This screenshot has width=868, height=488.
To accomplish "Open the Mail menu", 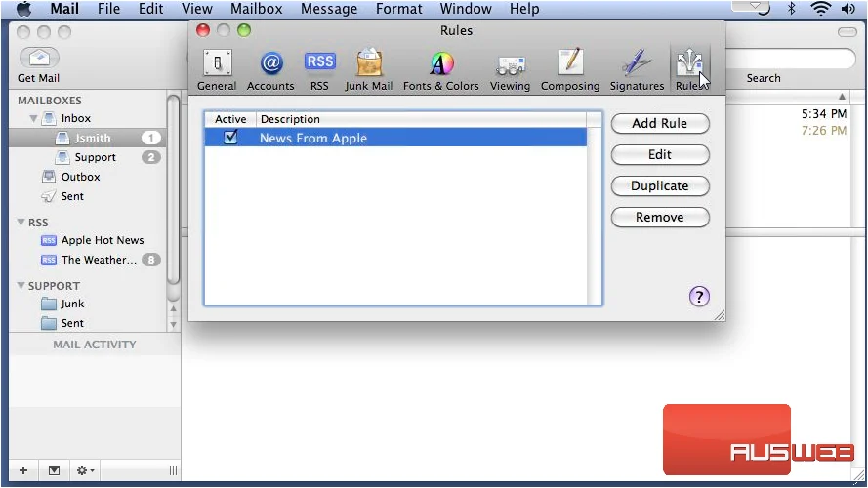I will coord(64,9).
